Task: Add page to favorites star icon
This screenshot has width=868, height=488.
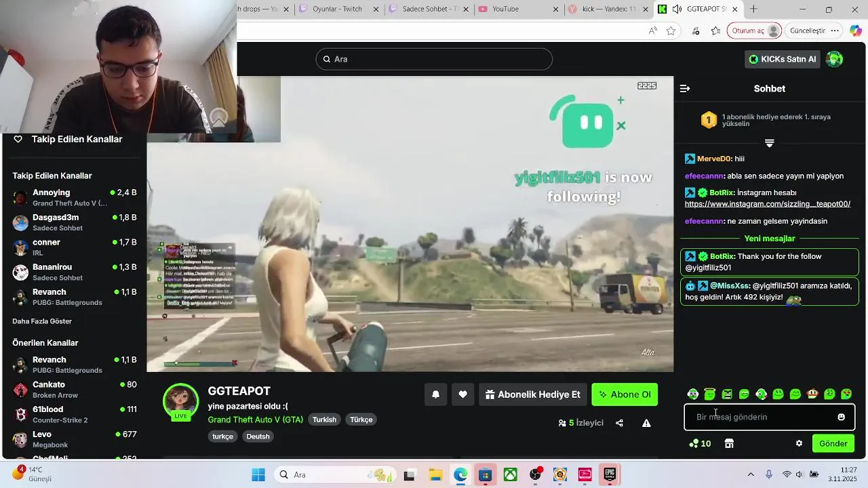Action: point(671,30)
